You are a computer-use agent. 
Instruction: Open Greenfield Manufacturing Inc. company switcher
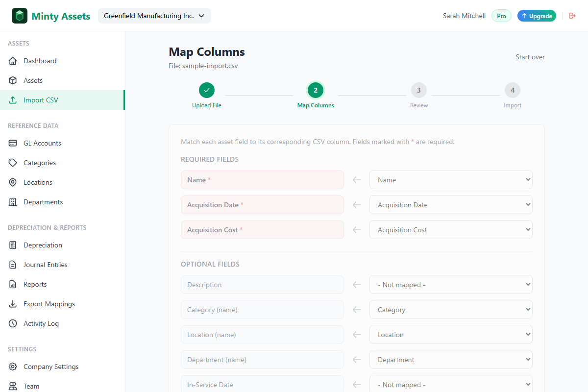click(154, 16)
